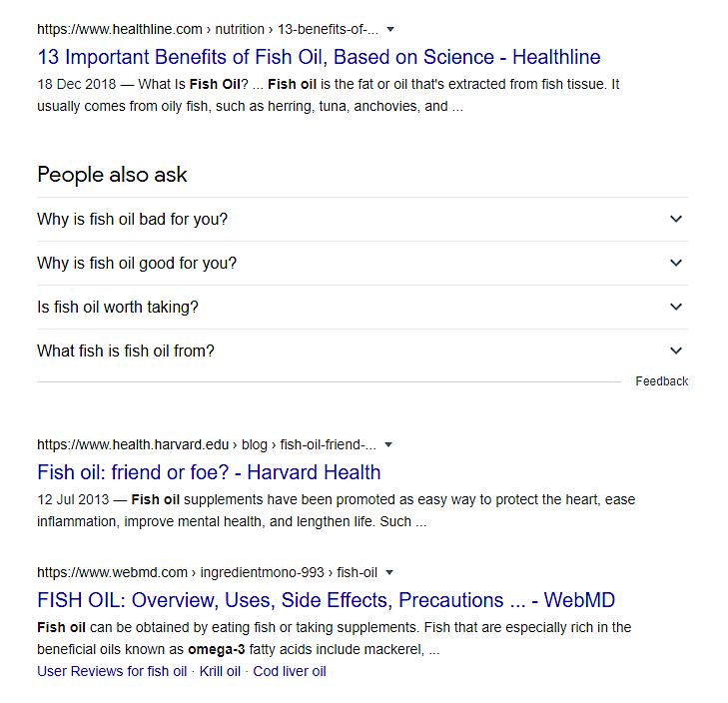This screenshot has height=703, width=728.
Task: Open the 'FISH OIL: Overview, Uses, Side Effects' WebMD result
Action: [x=326, y=600]
